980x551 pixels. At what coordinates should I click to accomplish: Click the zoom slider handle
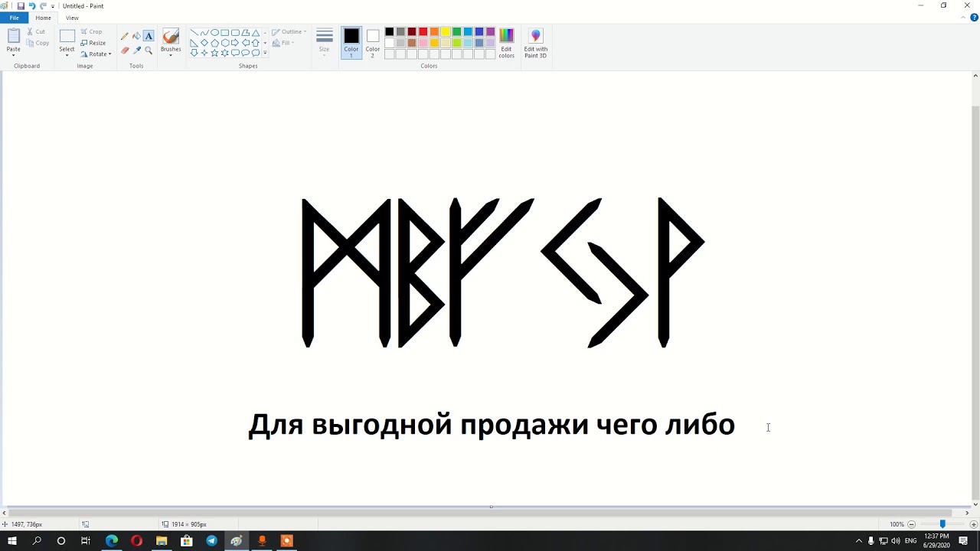[942, 524]
